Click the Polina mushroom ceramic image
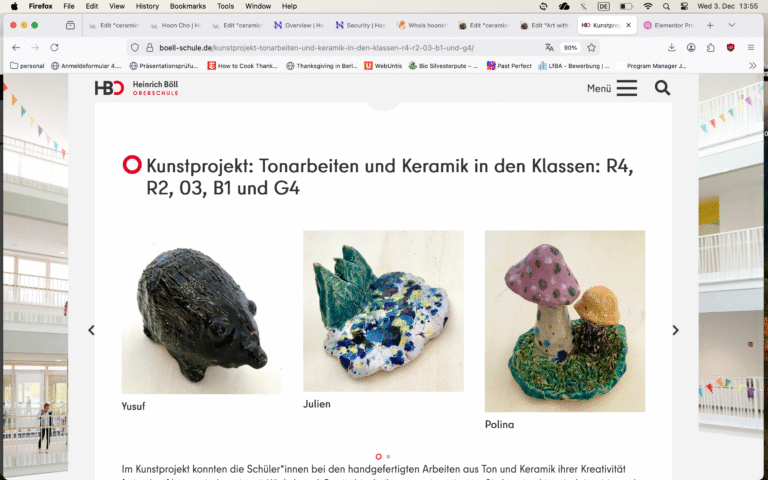 565,321
